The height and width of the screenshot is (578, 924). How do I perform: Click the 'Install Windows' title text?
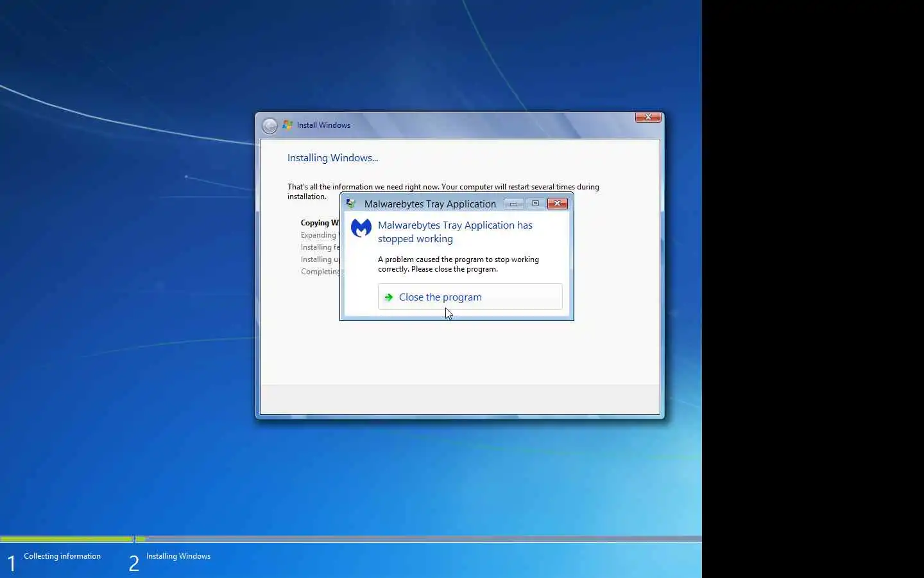click(323, 125)
